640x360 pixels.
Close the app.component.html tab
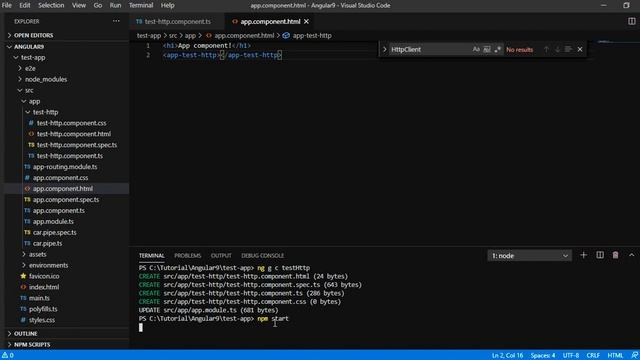point(307,21)
